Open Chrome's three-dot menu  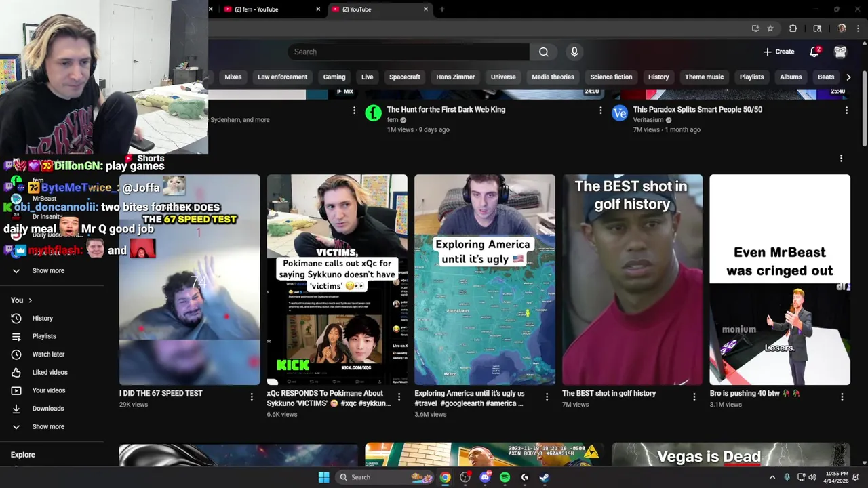pyautogui.click(x=858, y=28)
